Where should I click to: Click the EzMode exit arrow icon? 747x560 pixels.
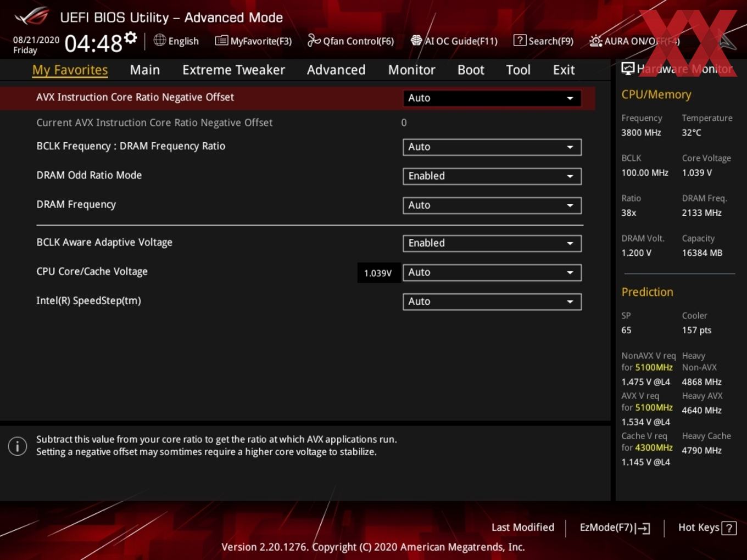[x=643, y=528]
